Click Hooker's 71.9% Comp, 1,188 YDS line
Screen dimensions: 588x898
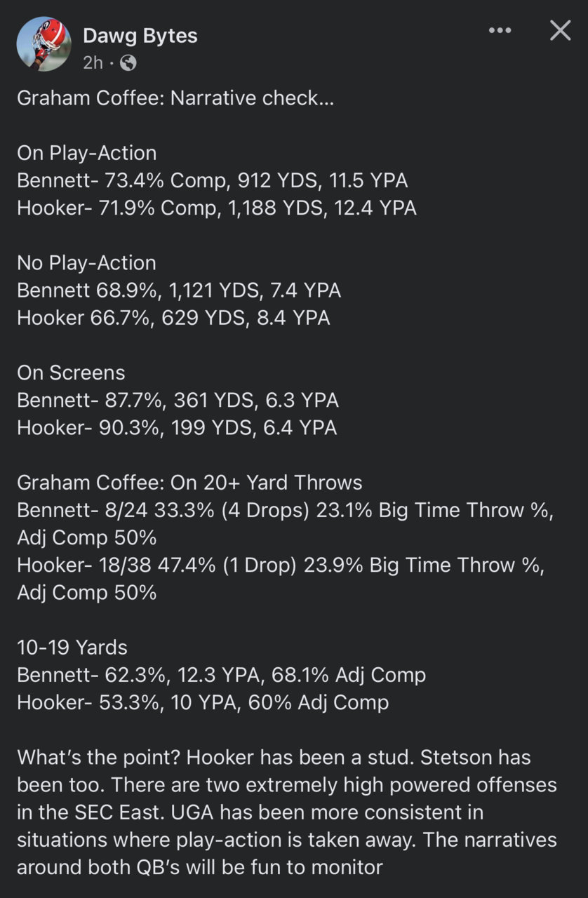217,208
